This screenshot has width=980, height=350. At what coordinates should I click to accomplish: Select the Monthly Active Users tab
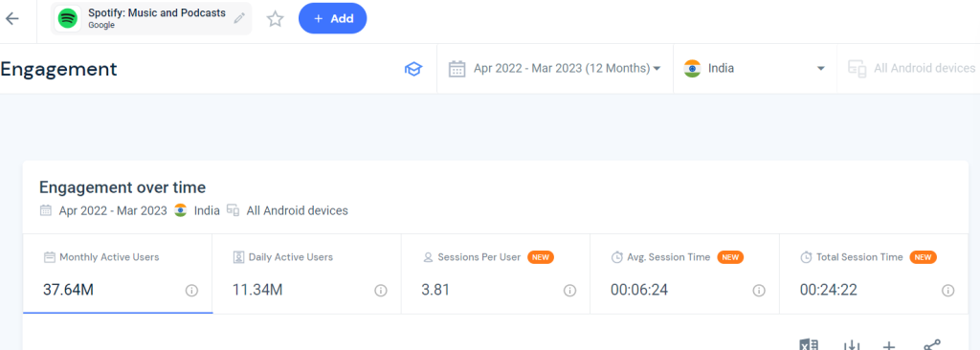tap(118, 273)
